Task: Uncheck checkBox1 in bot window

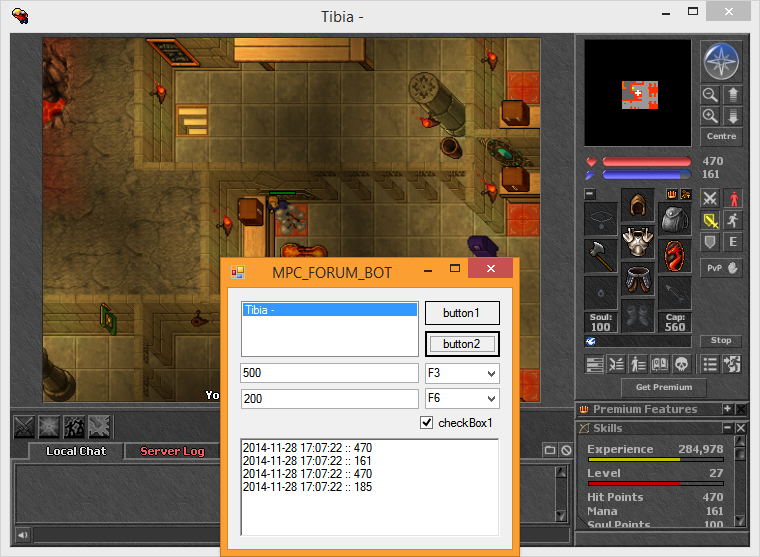Action: 427,423
